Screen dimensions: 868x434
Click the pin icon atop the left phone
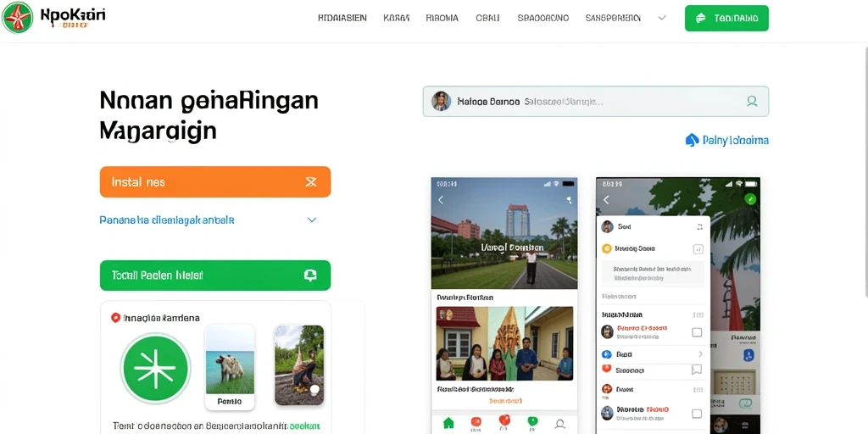click(x=569, y=200)
